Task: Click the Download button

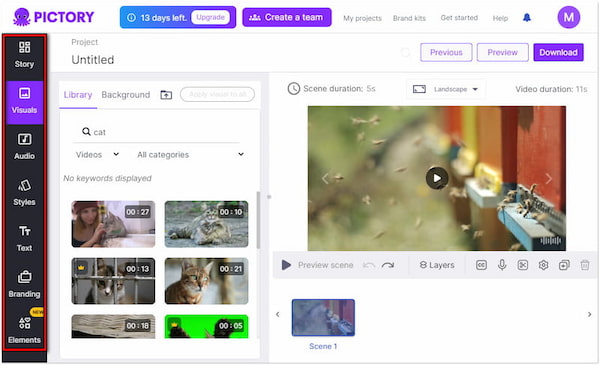Action: tap(558, 52)
